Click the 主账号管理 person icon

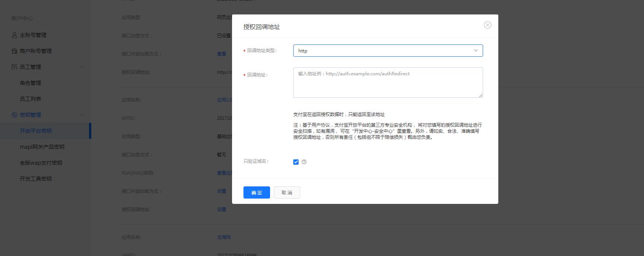[x=14, y=35]
